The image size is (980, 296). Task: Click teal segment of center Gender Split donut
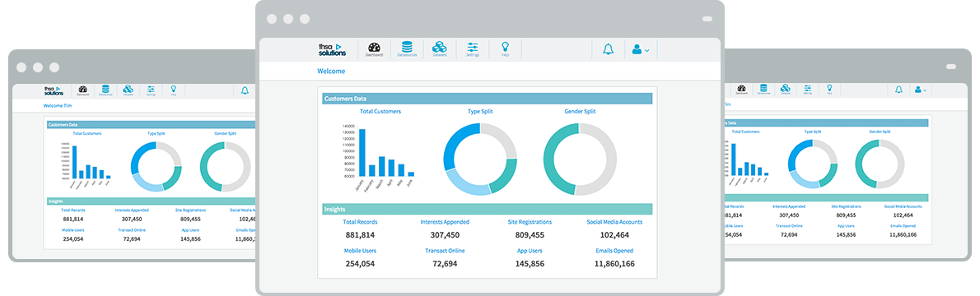pos(560,160)
